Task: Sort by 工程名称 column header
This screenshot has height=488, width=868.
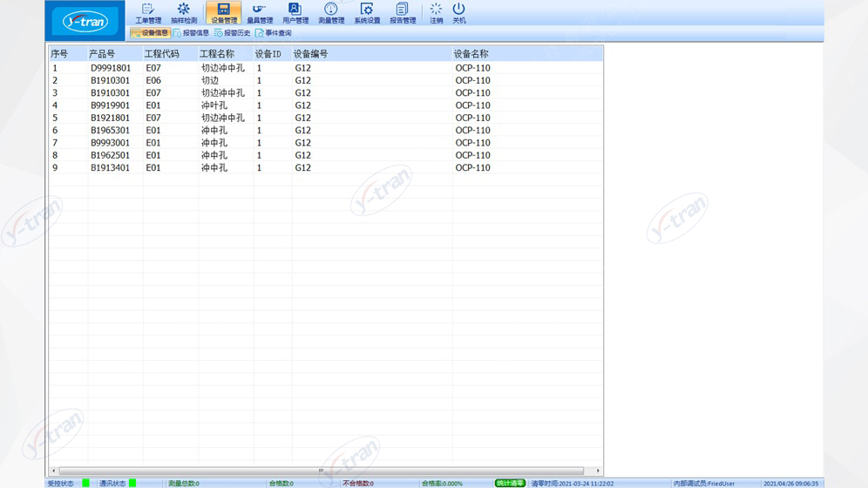Action: pos(226,54)
